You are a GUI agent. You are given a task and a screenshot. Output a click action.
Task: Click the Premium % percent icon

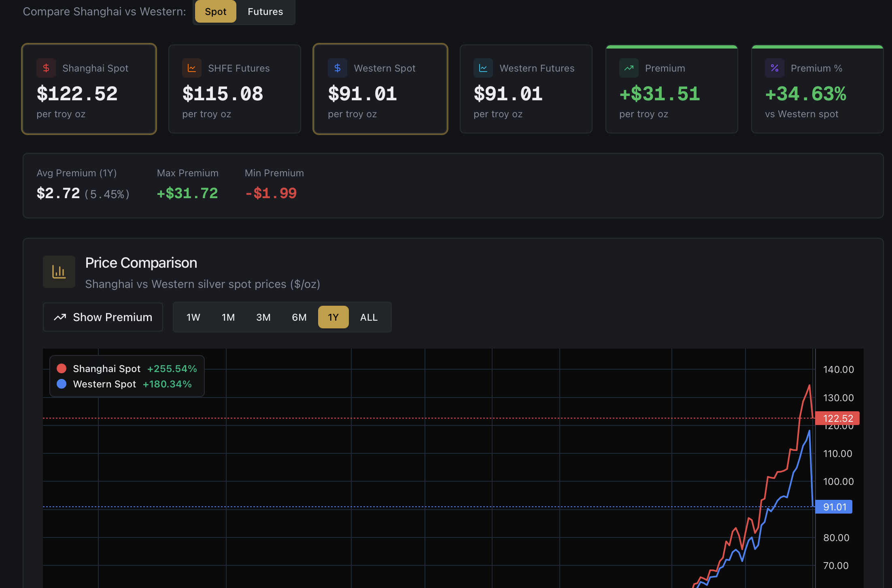[775, 68]
